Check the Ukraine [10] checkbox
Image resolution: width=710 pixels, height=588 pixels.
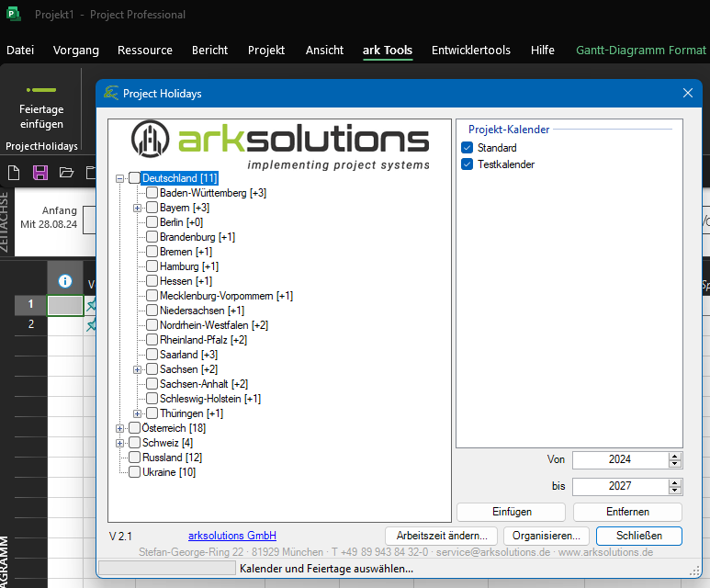[134, 472]
